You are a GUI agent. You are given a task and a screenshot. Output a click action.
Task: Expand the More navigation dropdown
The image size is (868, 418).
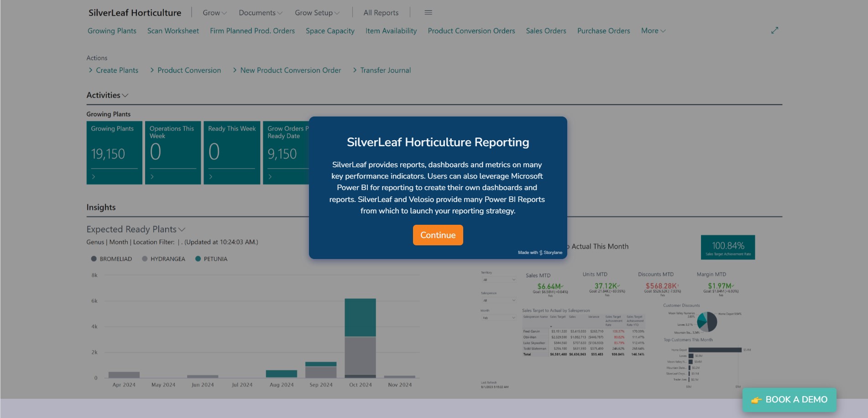coord(653,31)
